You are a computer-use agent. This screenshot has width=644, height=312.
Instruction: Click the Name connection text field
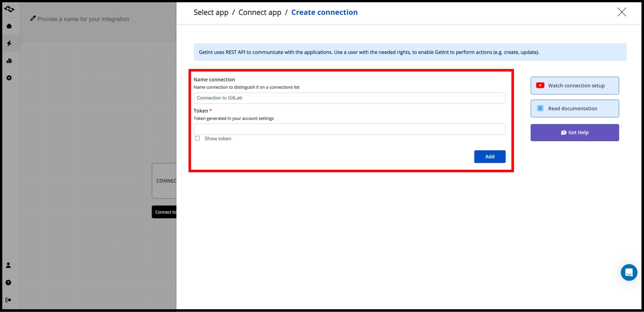[349, 98]
